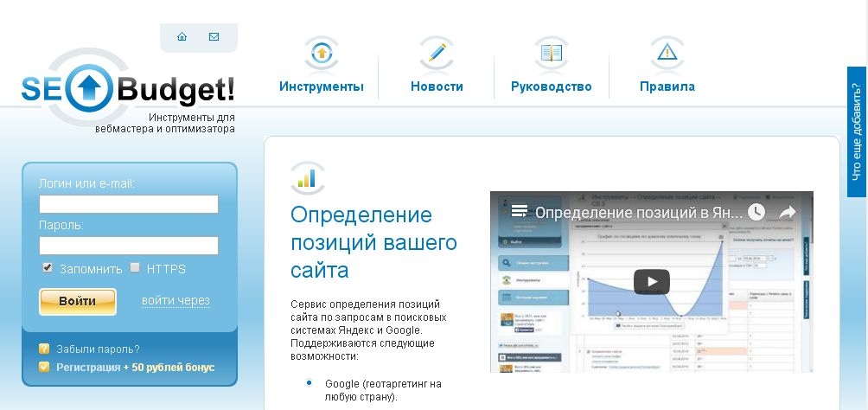This screenshot has height=410, width=868.
Task: Uncheck the Запомнить checkbox
Action: [48, 268]
